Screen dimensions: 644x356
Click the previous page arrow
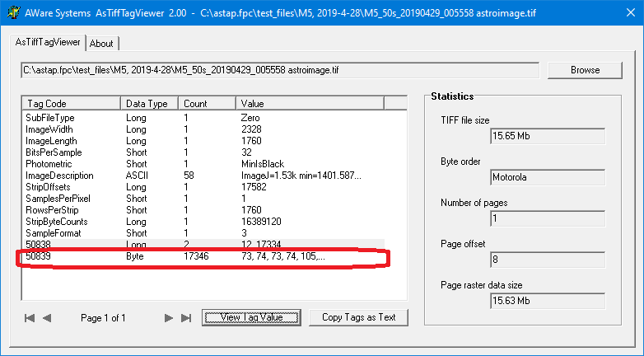pos(47,317)
